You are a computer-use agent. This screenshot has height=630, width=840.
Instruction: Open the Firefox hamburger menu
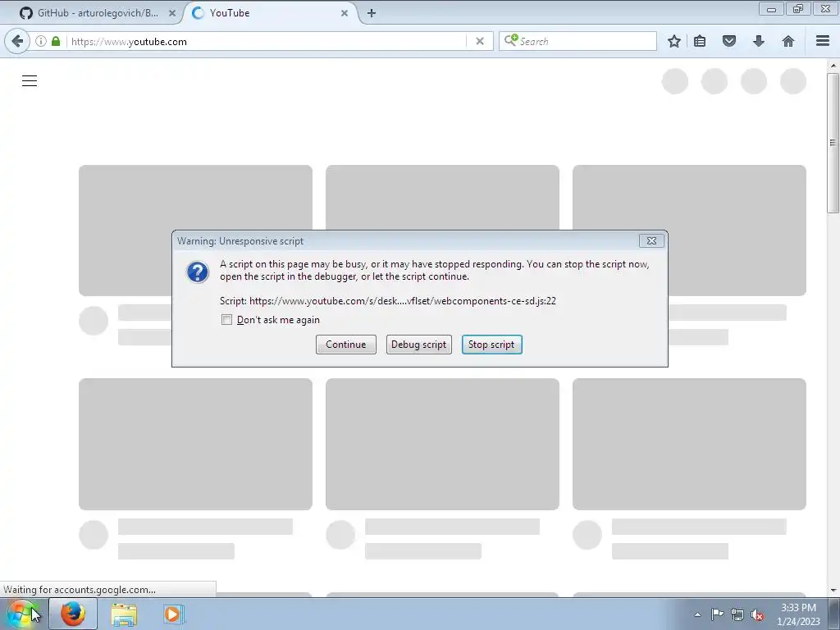click(x=823, y=41)
